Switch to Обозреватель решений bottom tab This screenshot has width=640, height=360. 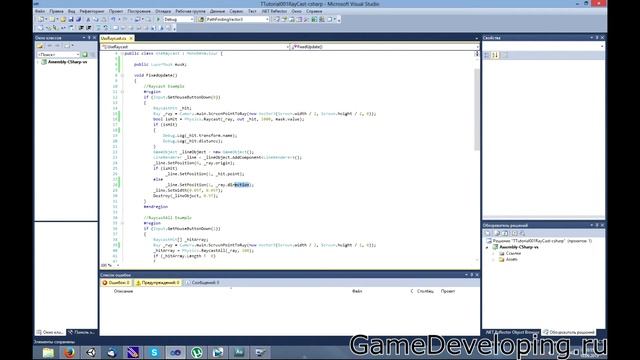569,332
